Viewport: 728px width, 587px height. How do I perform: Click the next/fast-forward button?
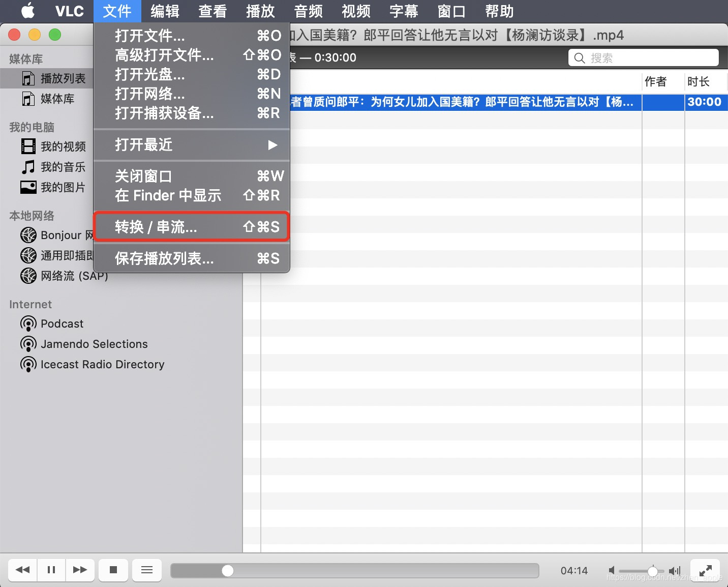click(x=80, y=570)
